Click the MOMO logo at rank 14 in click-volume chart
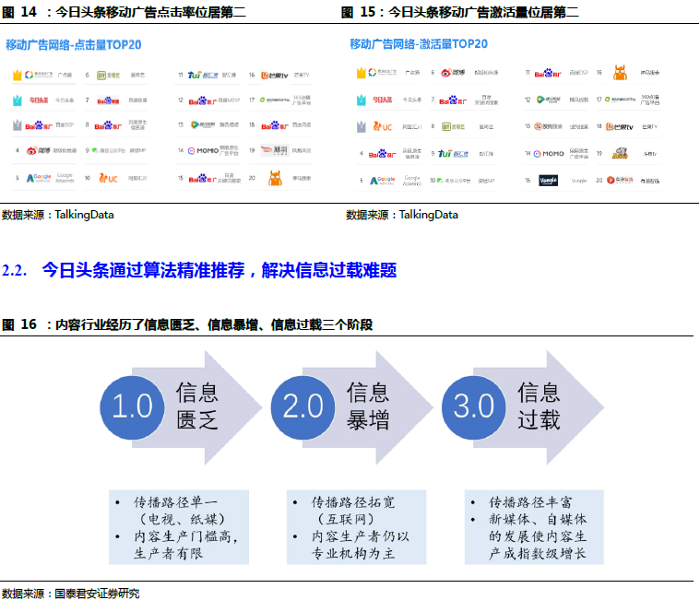Screen dimensions: 700x600 203,151
